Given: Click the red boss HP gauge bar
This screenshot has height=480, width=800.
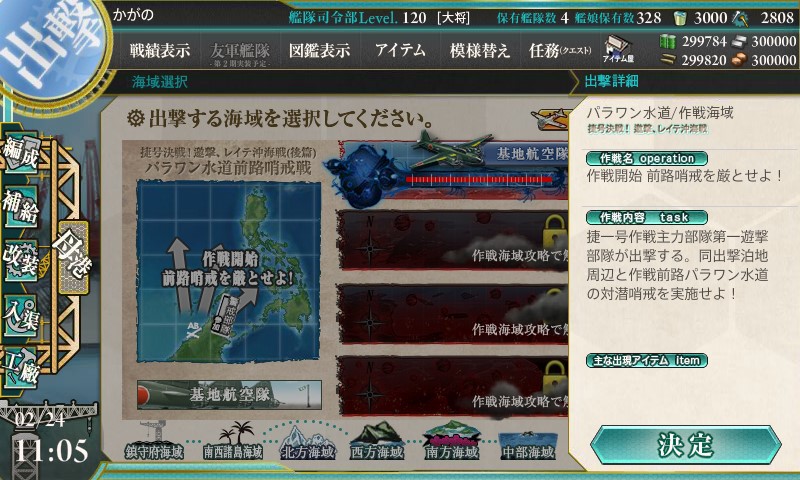Looking at the screenshot, I should point(479,179).
